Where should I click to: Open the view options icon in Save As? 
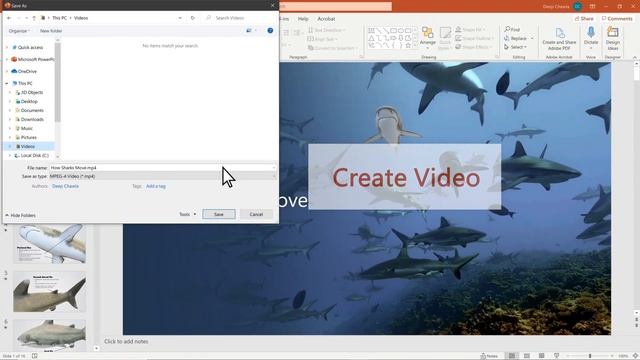(x=249, y=31)
